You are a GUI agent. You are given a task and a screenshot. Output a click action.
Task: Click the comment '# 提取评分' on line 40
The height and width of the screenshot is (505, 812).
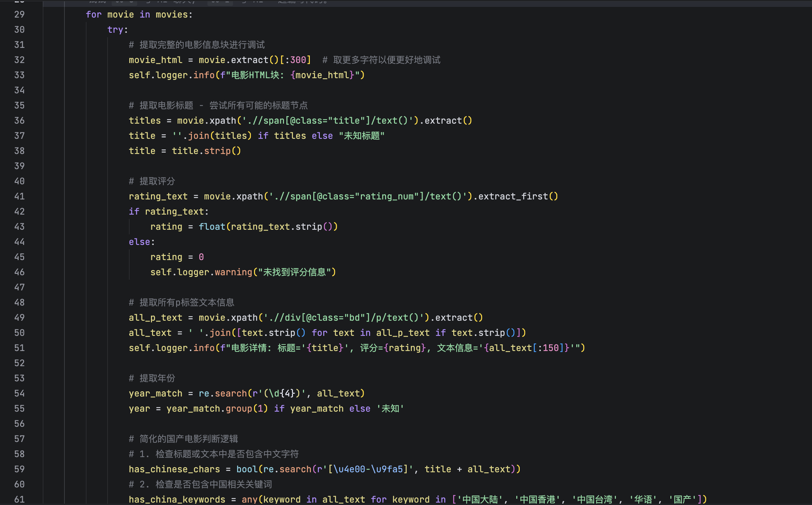(x=152, y=181)
